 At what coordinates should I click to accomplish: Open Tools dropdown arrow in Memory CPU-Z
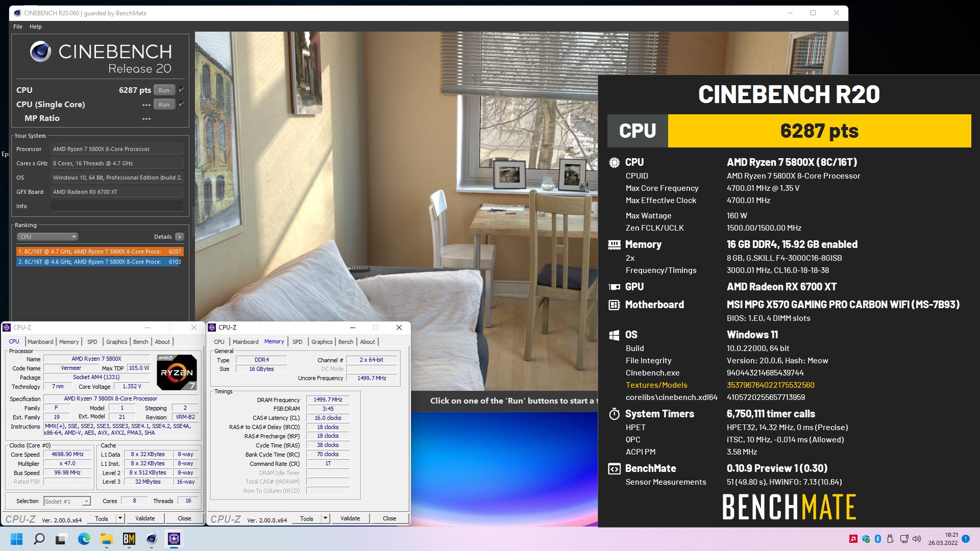click(325, 518)
